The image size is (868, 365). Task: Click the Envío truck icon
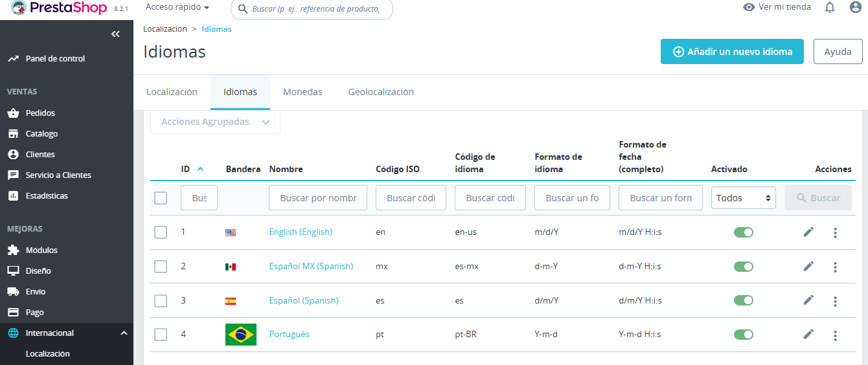coord(13,292)
